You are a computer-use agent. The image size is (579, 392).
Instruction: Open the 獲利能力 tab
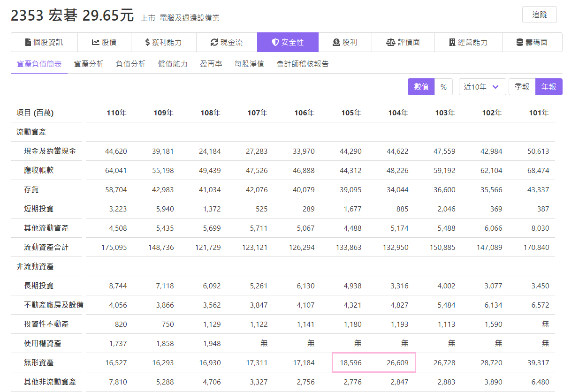tap(164, 42)
